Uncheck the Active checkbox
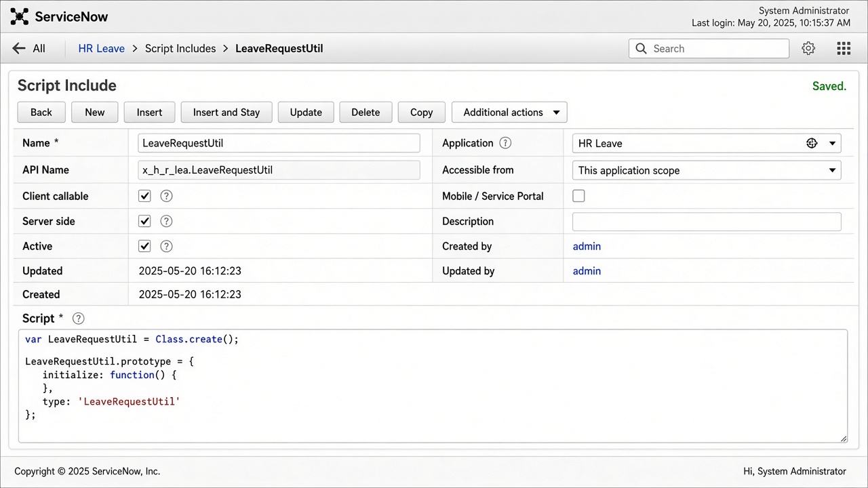 pos(144,246)
